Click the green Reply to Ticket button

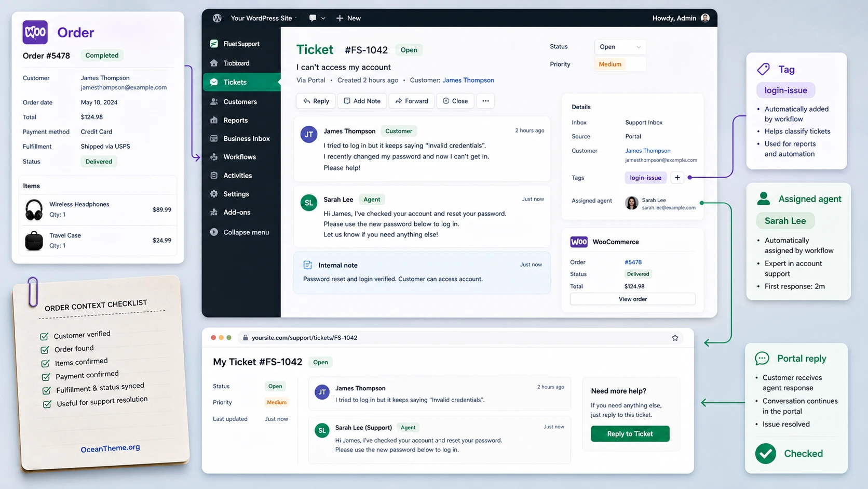coord(630,434)
